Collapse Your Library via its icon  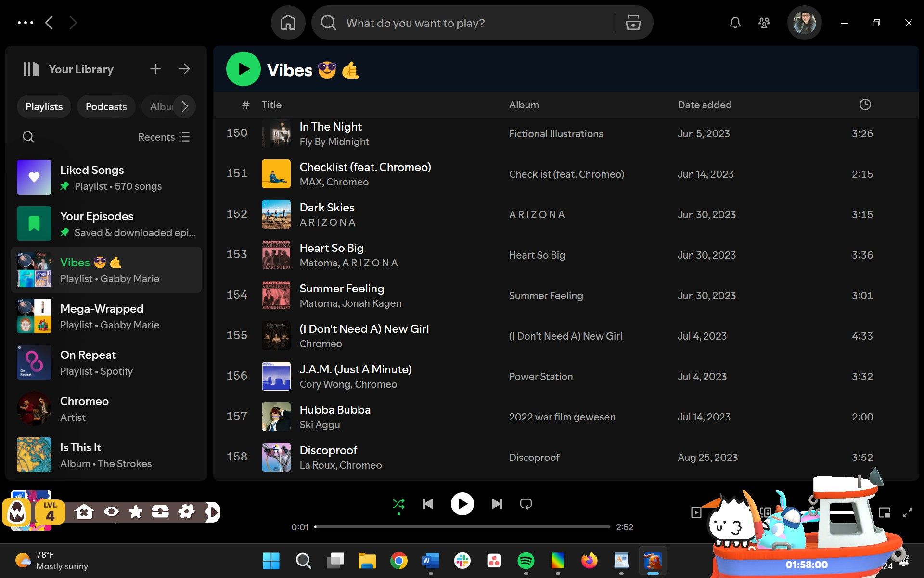click(31, 69)
